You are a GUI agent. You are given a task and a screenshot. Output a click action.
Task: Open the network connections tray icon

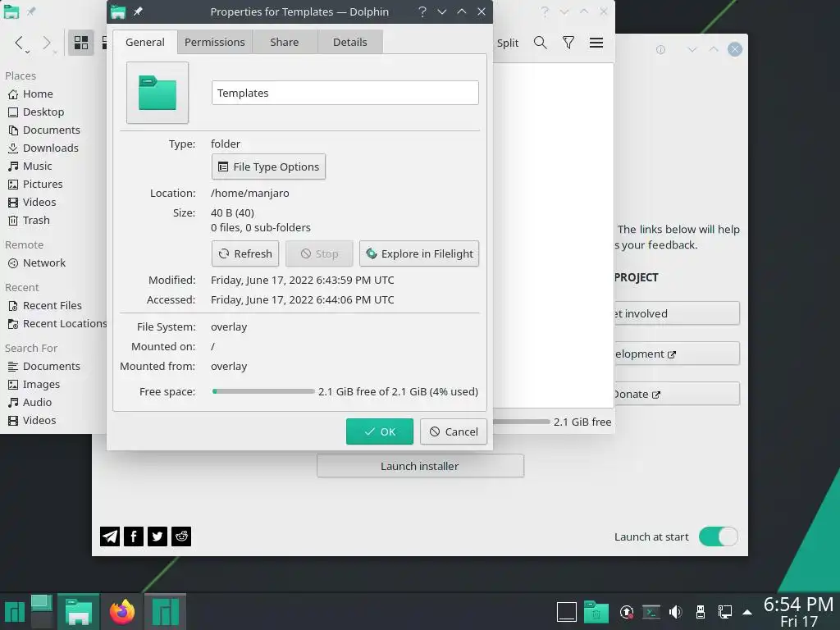[x=725, y=612]
